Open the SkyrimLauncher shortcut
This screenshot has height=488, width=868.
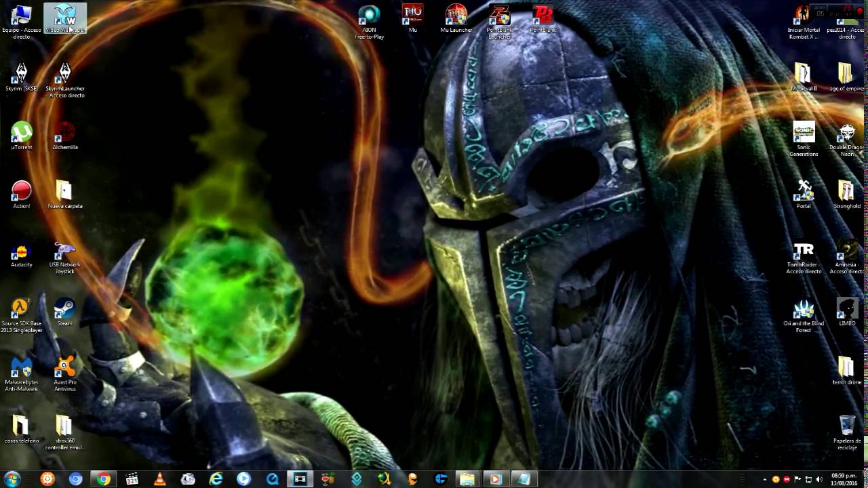(65, 81)
